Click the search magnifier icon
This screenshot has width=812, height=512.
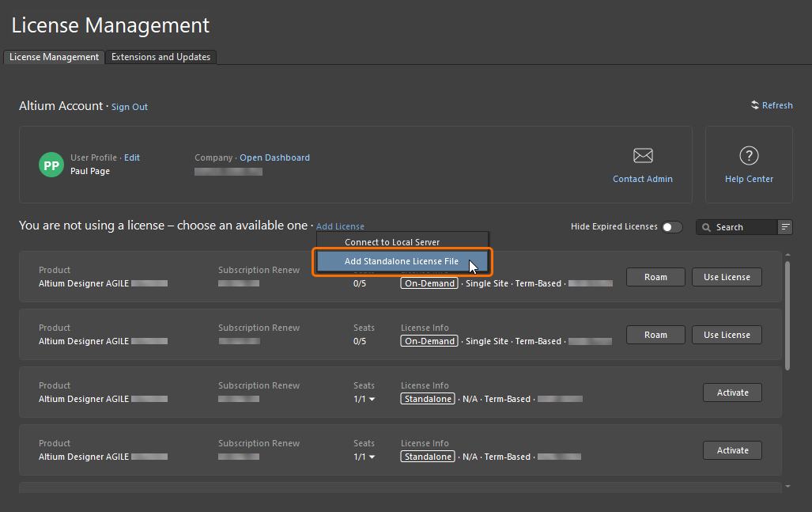tap(707, 227)
